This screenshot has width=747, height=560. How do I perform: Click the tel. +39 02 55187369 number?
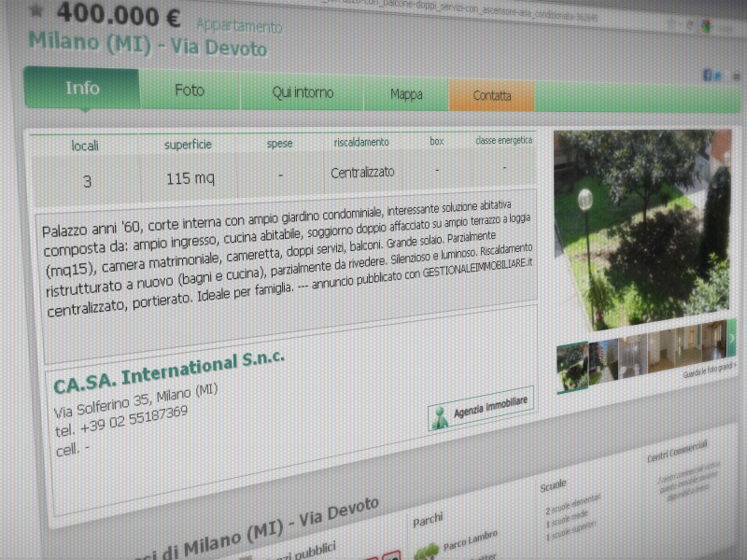point(121,421)
